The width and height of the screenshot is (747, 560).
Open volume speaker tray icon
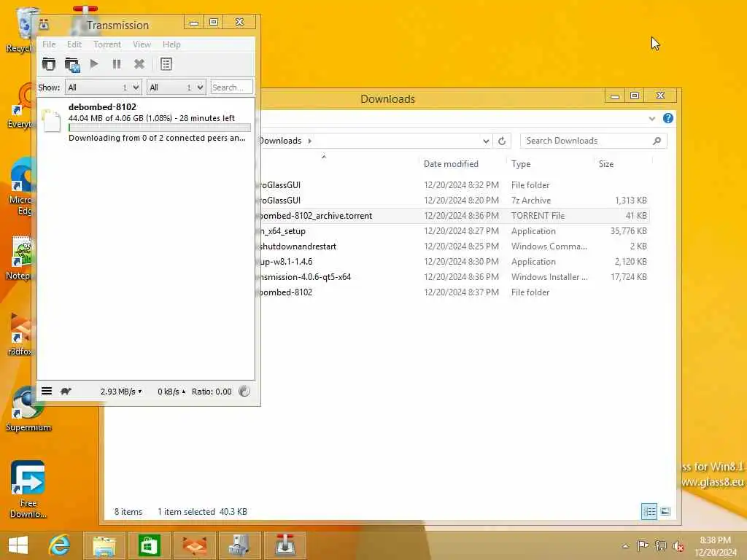[678, 546]
